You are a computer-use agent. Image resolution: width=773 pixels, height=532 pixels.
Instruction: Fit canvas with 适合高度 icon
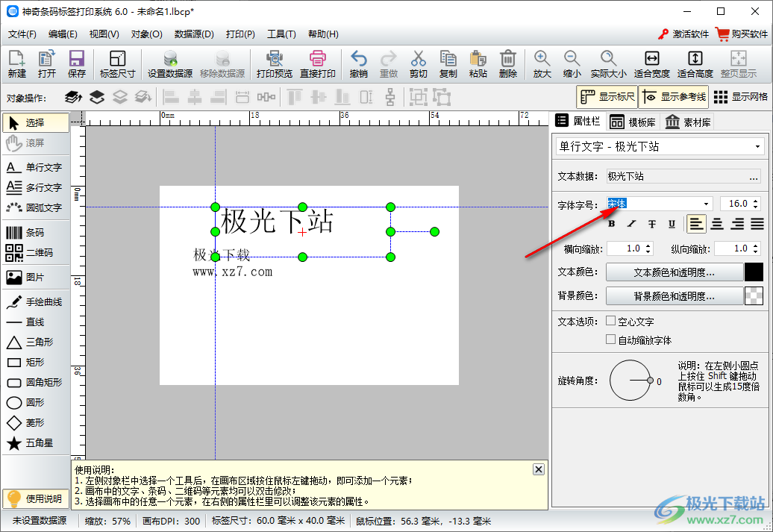pyautogui.click(x=695, y=63)
